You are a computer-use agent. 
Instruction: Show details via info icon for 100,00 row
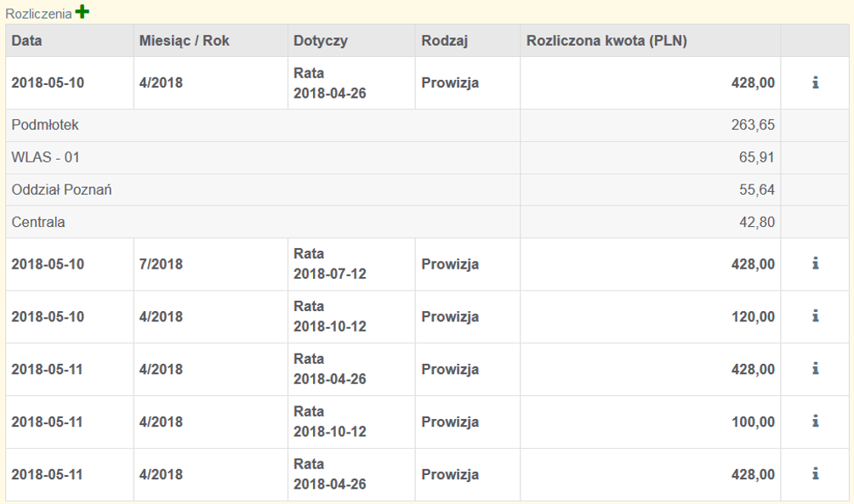point(815,422)
